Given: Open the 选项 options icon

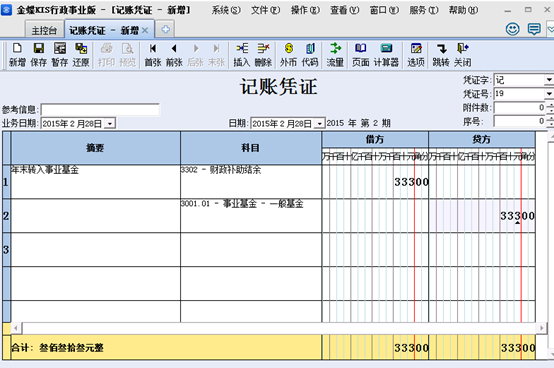Looking at the screenshot, I should [x=416, y=55].
